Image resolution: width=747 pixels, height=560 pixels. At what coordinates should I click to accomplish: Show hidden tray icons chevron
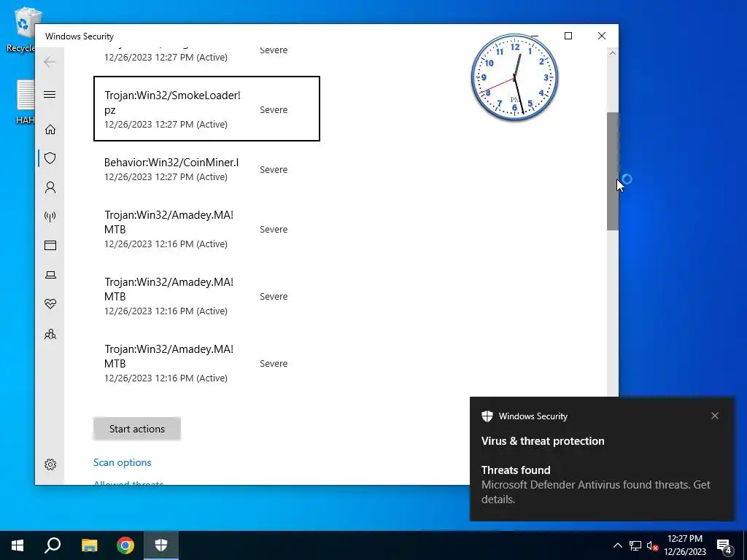coord(617,545)
